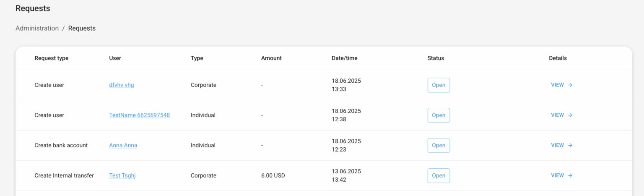Open the Anna Anna user link
Image resolution: width=644 pixels, height=196 pixels.
[123, 145]
